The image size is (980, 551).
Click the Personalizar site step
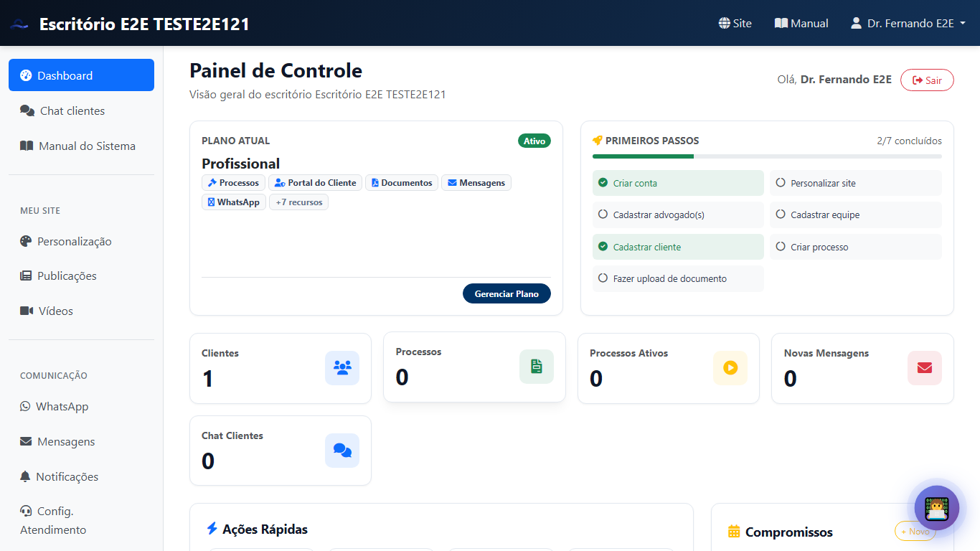point(856,183)
